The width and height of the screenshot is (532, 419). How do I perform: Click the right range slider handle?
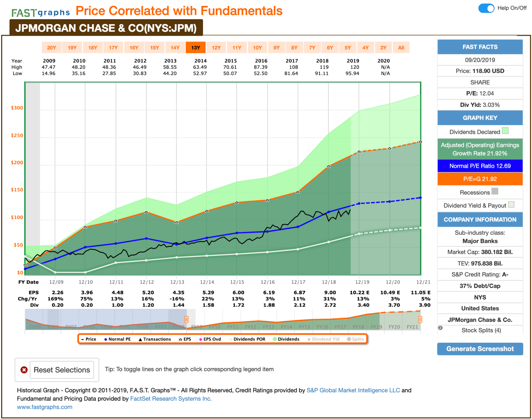tap(420, 320)
